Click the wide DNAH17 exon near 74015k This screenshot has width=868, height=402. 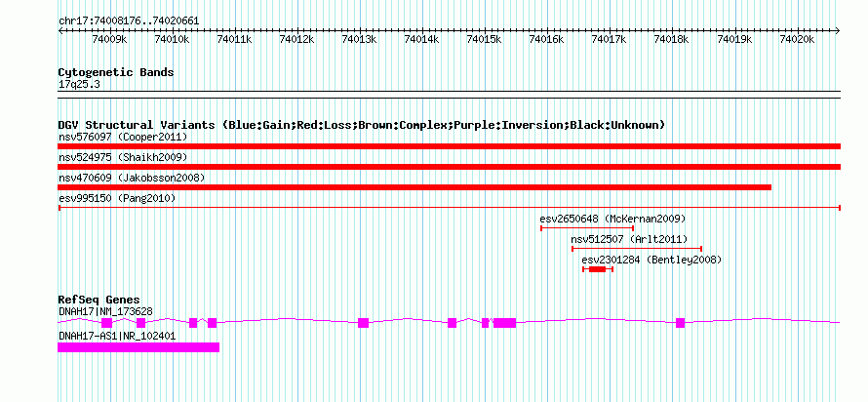pos(504,323)
